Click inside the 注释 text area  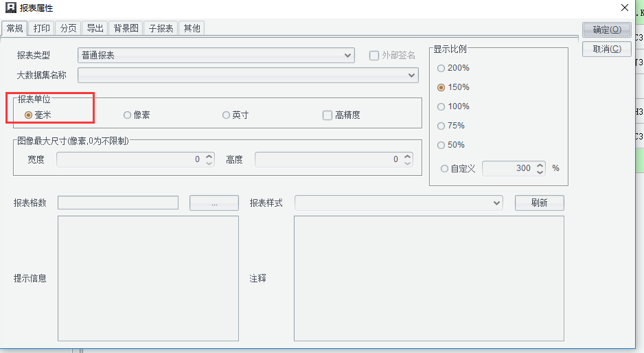click(x=429, y=279)
